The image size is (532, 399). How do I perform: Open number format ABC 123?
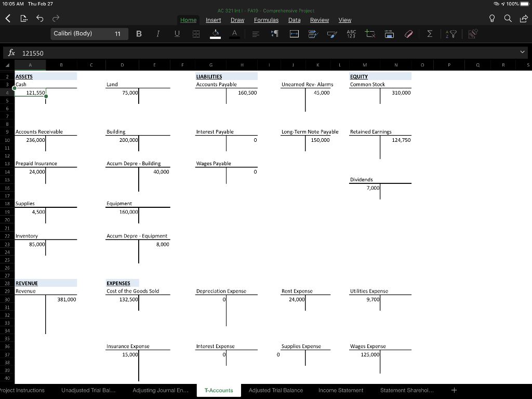click(x=351, y=34)
